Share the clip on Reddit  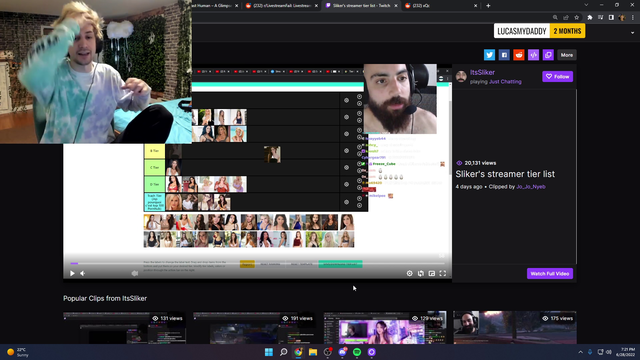click(518, 55)
